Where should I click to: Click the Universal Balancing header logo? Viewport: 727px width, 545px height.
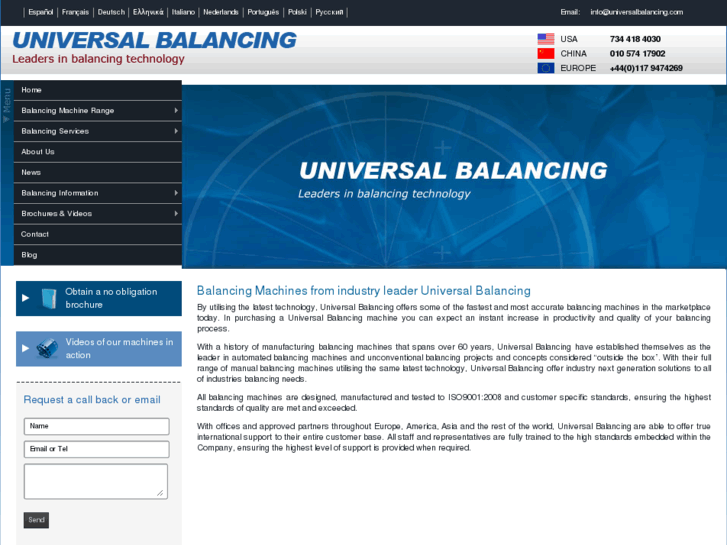tap(154, 47)
